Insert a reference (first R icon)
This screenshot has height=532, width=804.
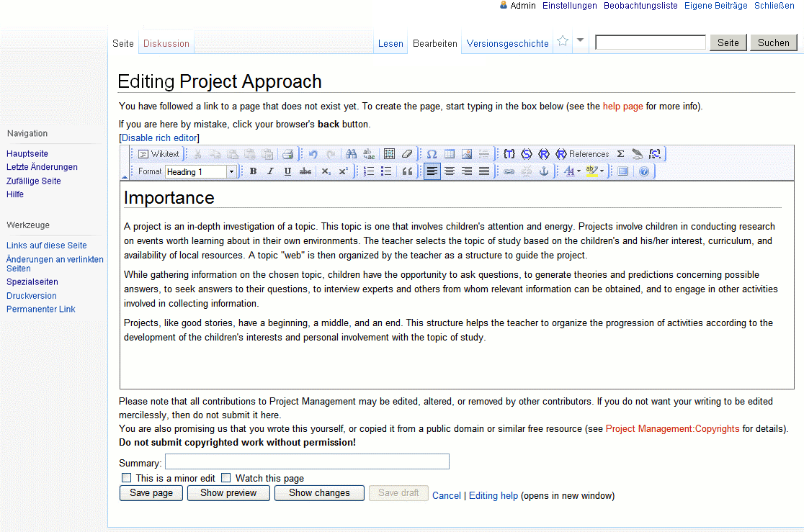543,154
